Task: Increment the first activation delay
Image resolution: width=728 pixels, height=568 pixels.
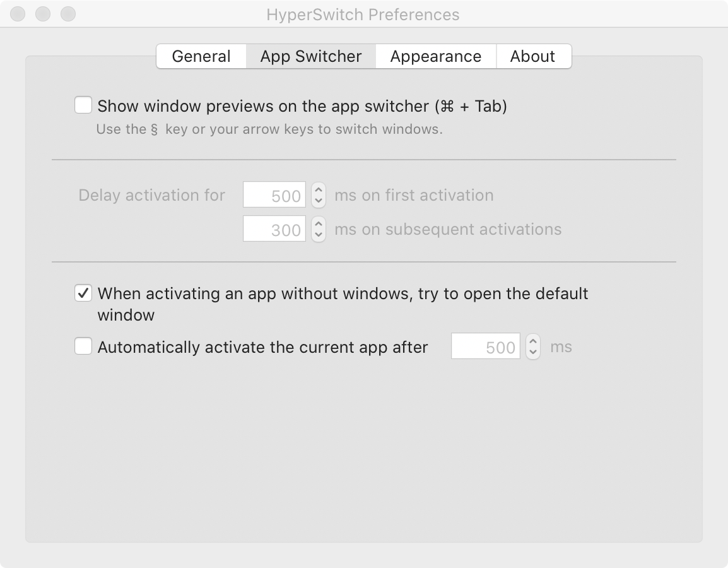Action: point(317,191)
